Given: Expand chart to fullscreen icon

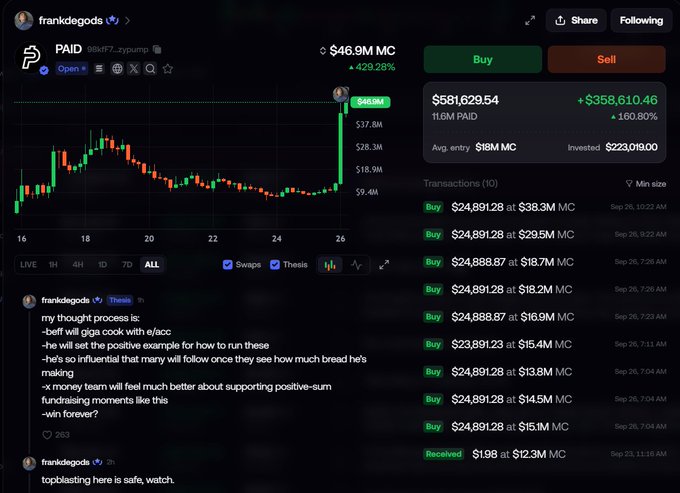Looking at the screenshot, I should 384,264.
